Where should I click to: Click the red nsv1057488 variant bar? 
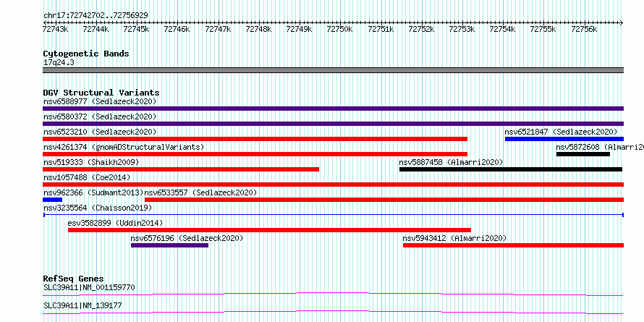(333, 185)
